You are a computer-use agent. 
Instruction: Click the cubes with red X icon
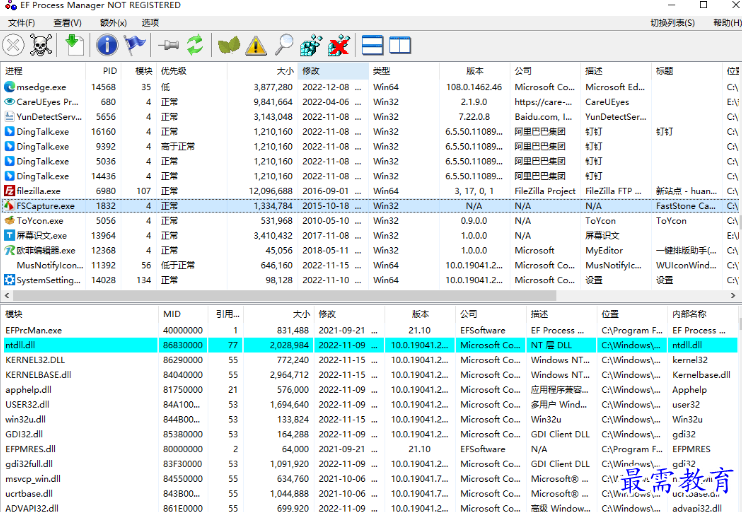click(x=339, y=45)
